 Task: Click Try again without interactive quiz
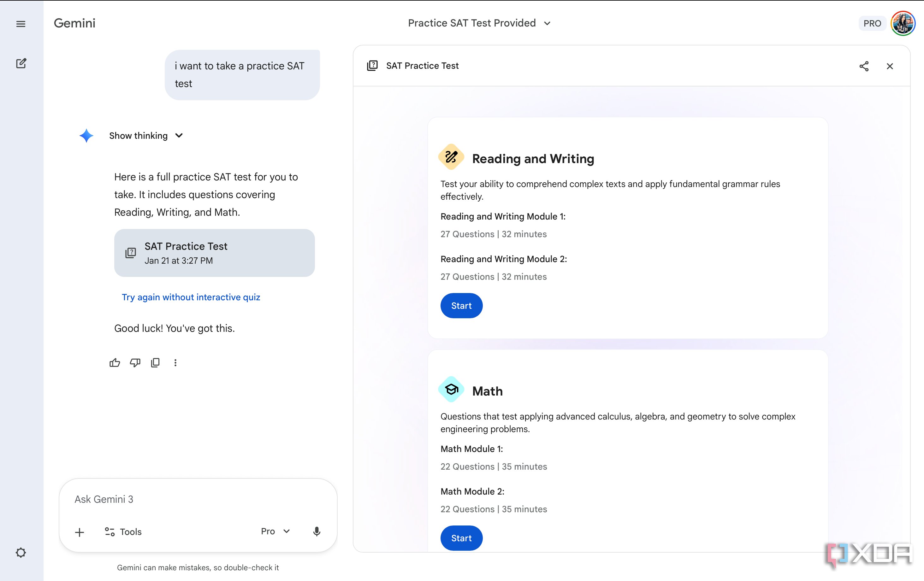point(191,297)
